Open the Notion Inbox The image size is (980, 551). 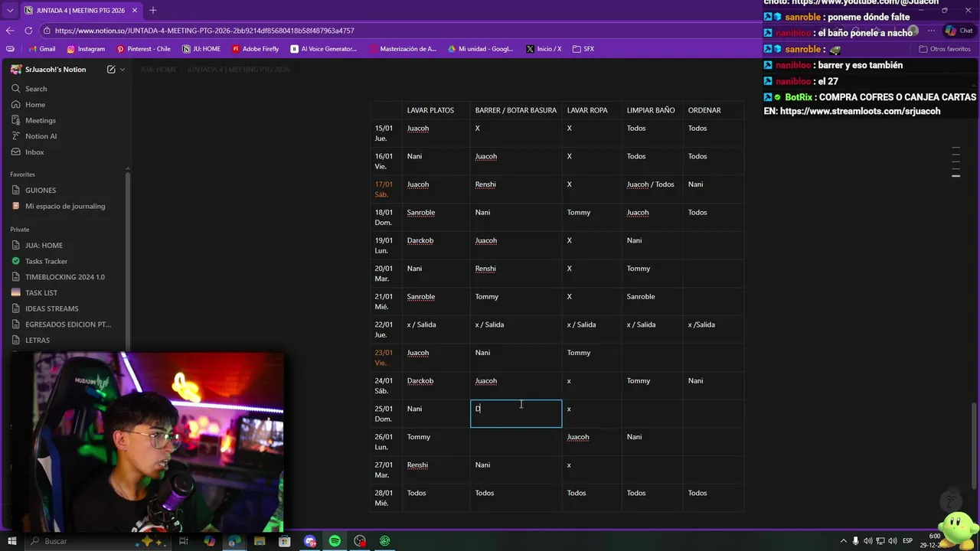pos(67,152)
